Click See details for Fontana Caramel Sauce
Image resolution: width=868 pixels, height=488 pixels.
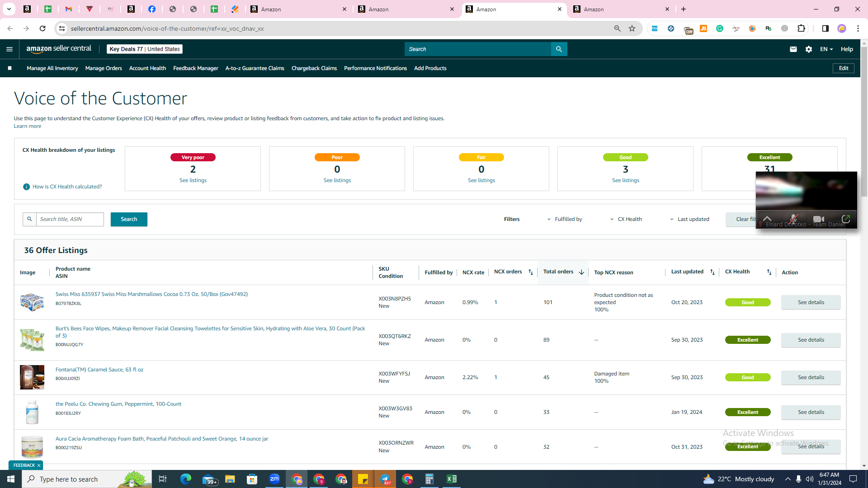pyautogui.click(x=811, y=377)
